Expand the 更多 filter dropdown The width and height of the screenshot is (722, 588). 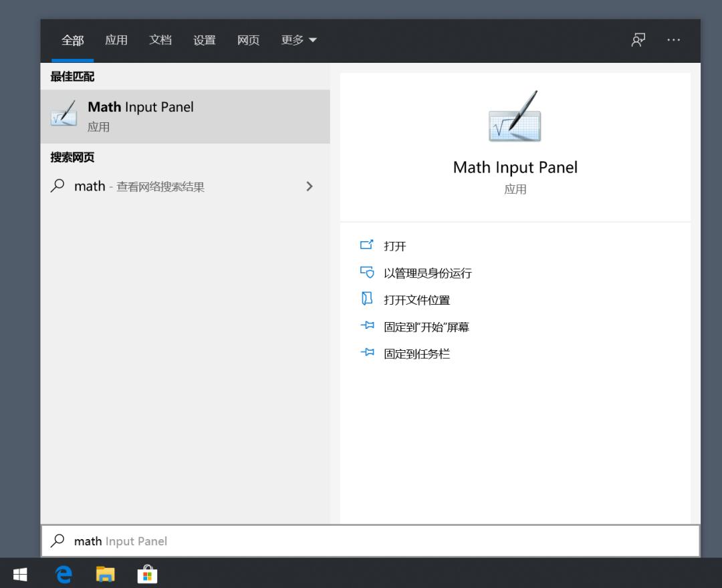pos(299,40)
